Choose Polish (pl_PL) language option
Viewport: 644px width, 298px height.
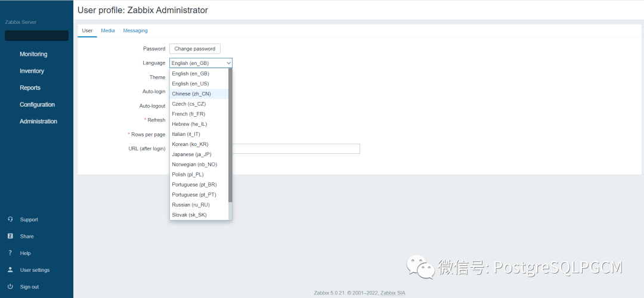[x=199, y=175]
